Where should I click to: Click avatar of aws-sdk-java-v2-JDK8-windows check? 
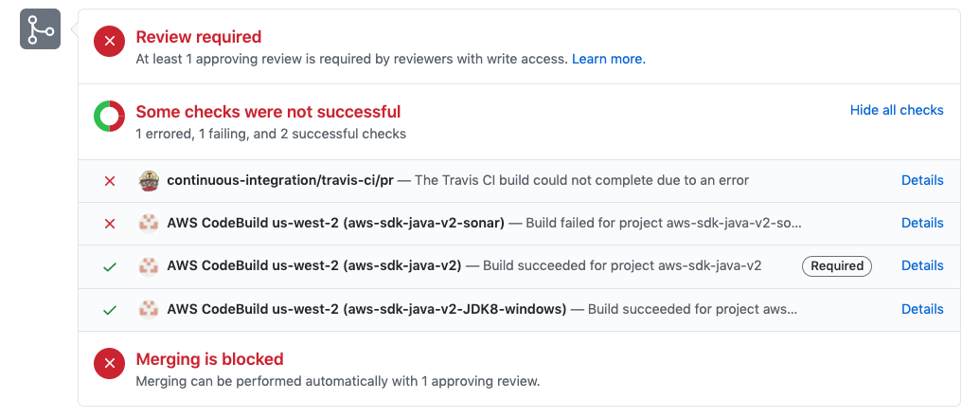(x=149, y=310)
